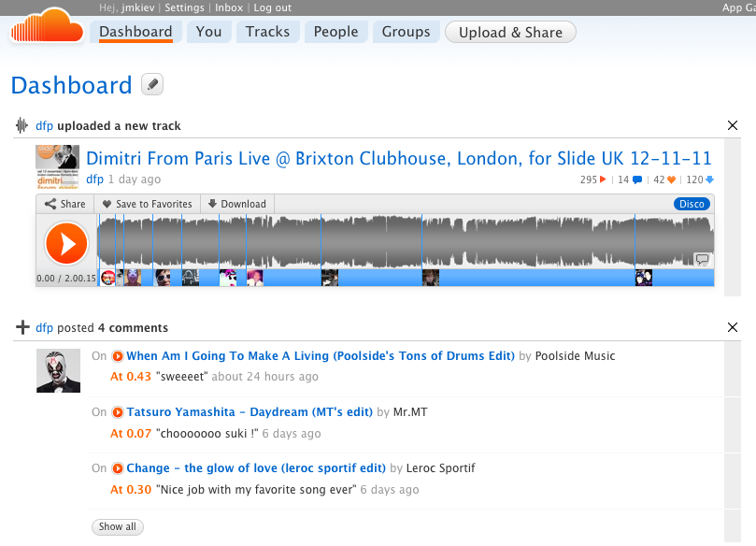Click the App Gallery link in top bar
Viewport: 756px width, 546px height.
tap(738, 7)
